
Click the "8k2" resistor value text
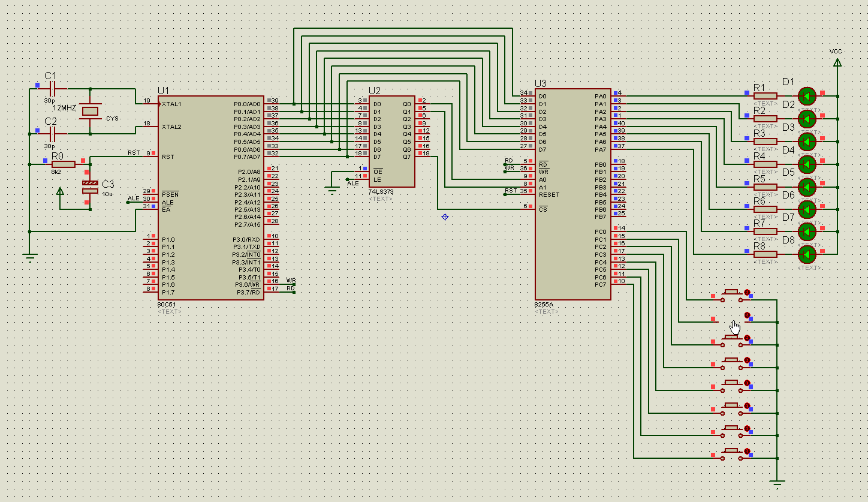(x=56, y=172)
